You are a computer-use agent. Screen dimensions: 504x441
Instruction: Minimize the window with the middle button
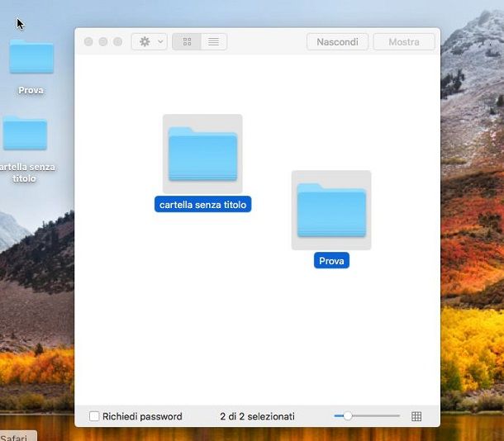coord(103,42)
